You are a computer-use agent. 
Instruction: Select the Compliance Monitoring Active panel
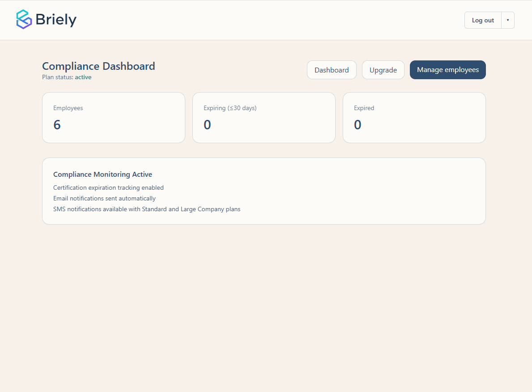point(264,191)
